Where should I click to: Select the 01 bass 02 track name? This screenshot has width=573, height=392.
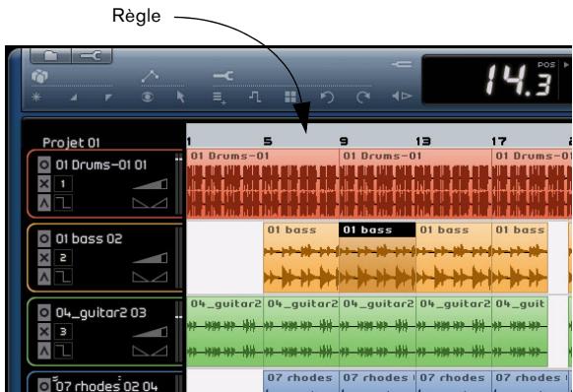point(89,238)
